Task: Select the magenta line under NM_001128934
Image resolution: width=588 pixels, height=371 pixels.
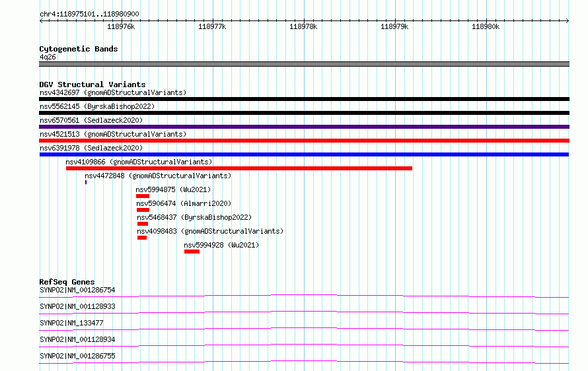Action: (304, 345)
